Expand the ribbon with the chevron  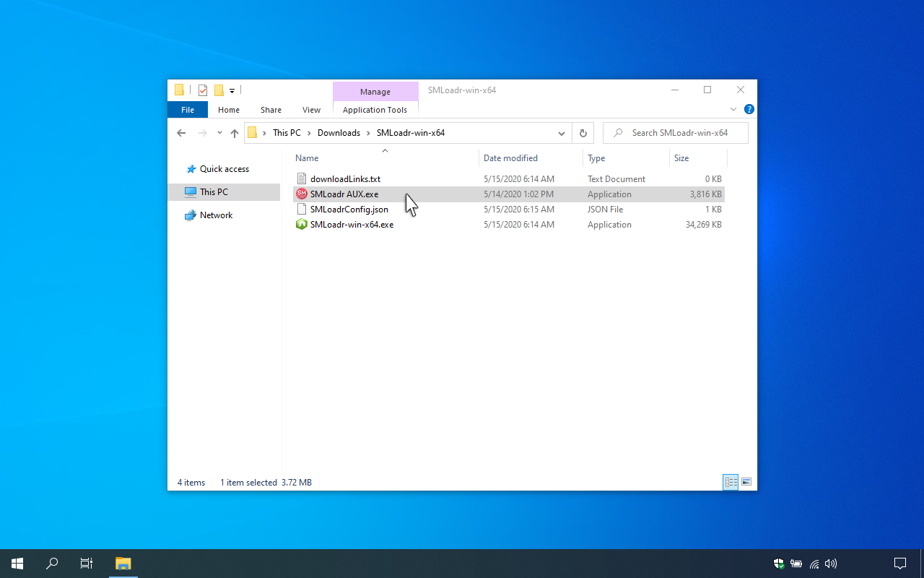[733, 110]
